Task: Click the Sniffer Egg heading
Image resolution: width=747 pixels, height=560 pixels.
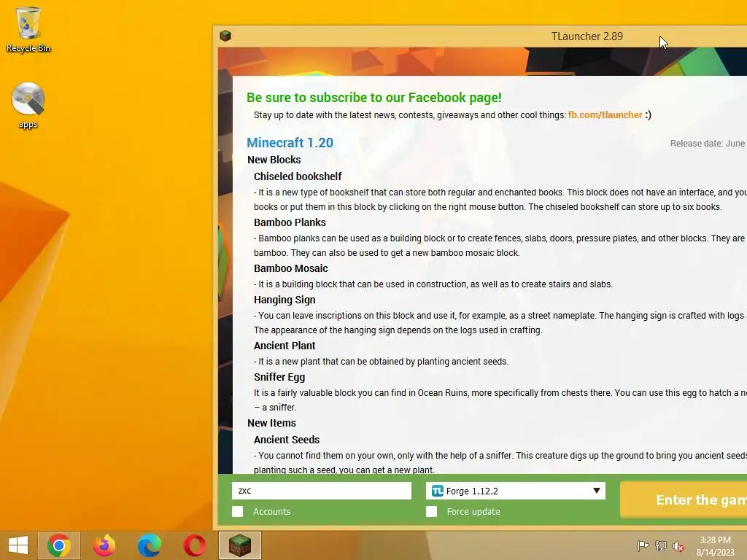Action: (279, 377)
